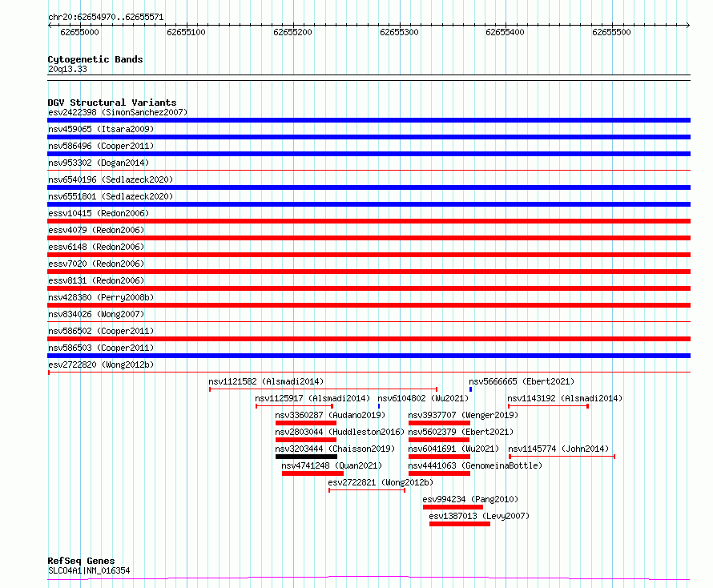Open nsv1143192 (Alsmadi2014) label

tap(566, 398)
